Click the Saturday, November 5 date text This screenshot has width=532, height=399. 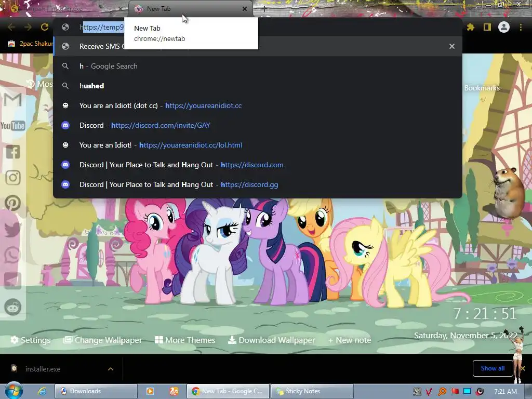465,336
